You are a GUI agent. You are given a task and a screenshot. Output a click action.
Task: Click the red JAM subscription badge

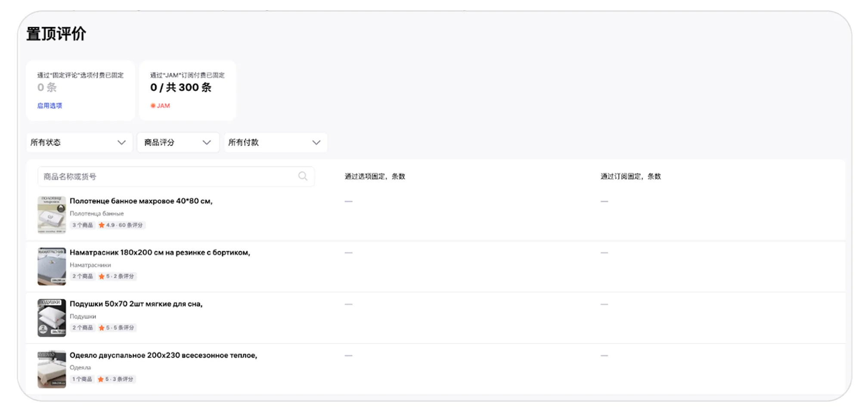click(160, 105)
